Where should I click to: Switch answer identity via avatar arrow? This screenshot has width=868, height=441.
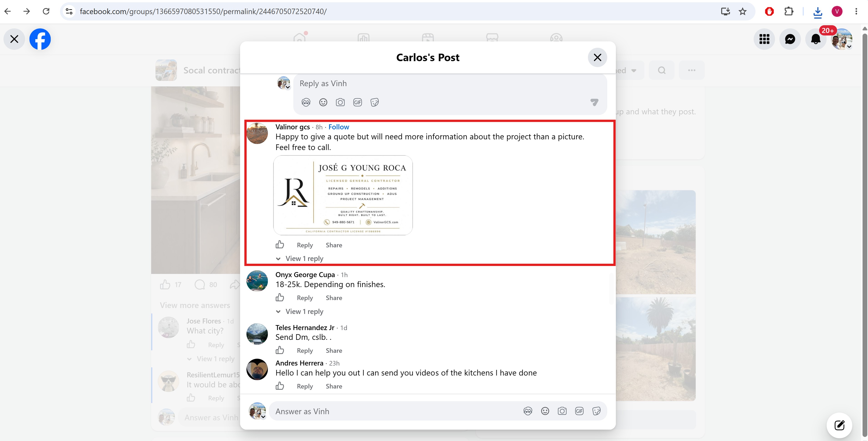[x=263, y=417]
